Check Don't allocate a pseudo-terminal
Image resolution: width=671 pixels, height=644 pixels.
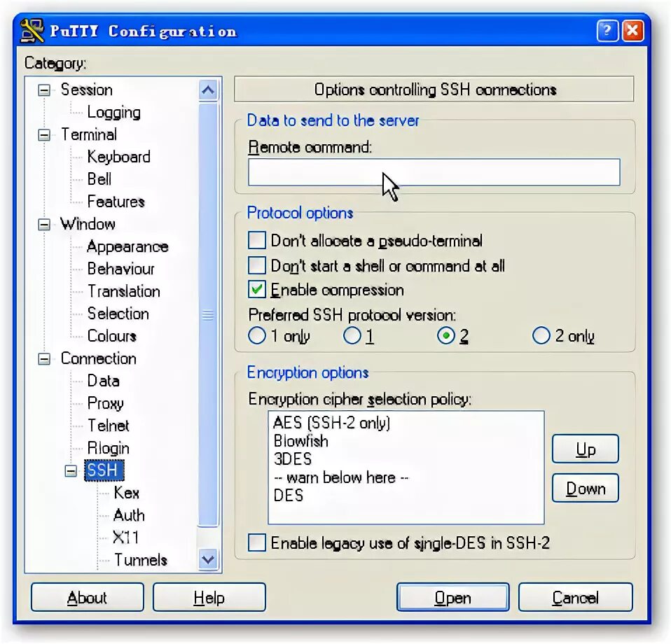(x=257, y=240)
